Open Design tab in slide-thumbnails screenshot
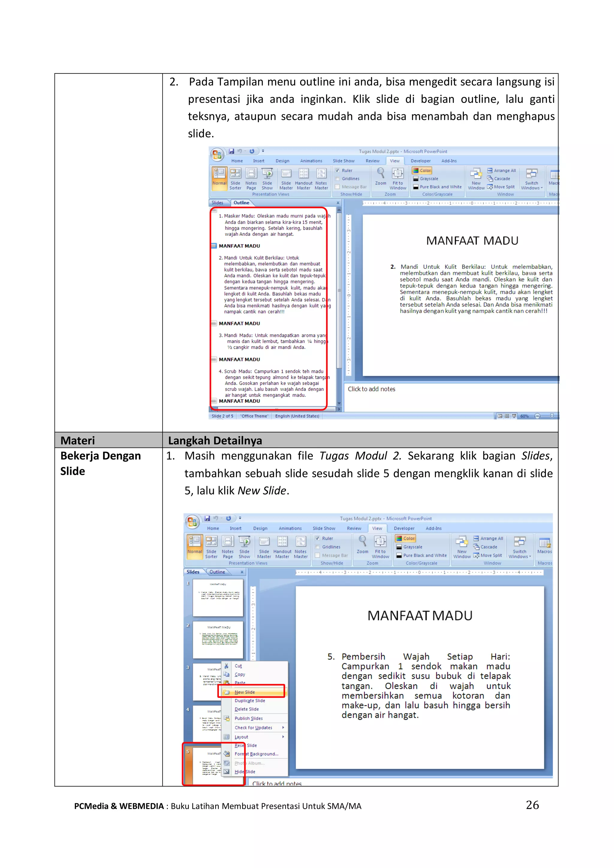 [x=260, y=528]
